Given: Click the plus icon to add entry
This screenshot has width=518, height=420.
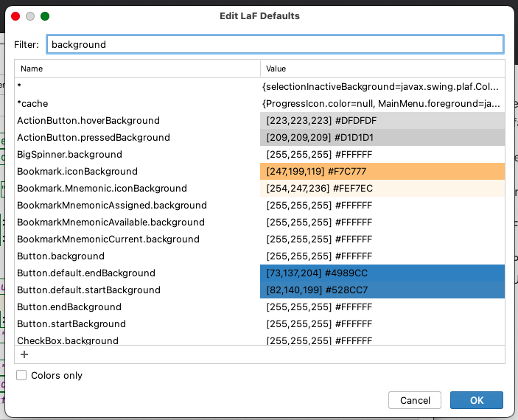Looking at the screenshot, I should 24,354.
